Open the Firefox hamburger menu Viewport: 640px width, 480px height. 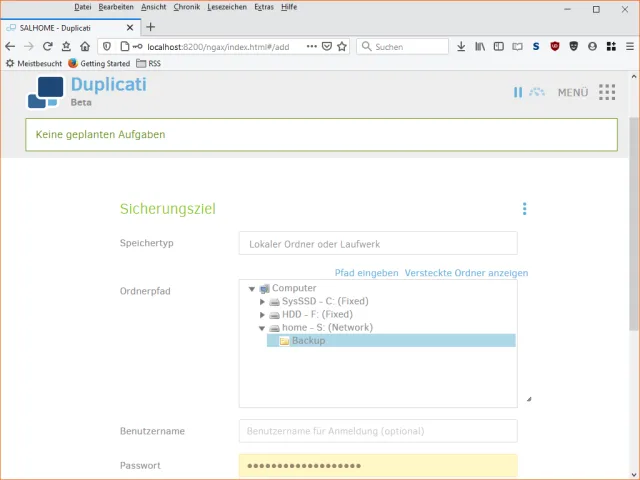tap(630, 47)
